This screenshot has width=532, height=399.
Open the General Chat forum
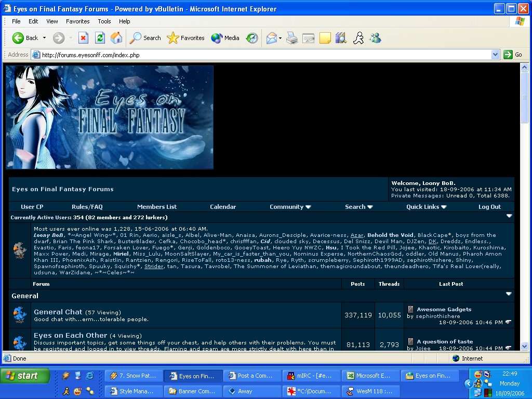tap(58, 312)
